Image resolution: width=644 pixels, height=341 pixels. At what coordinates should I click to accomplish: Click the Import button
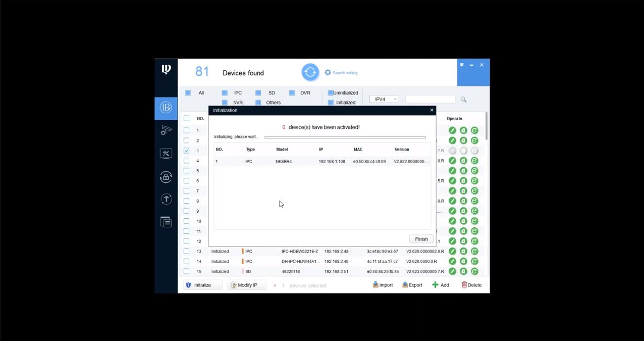point(383,285)
